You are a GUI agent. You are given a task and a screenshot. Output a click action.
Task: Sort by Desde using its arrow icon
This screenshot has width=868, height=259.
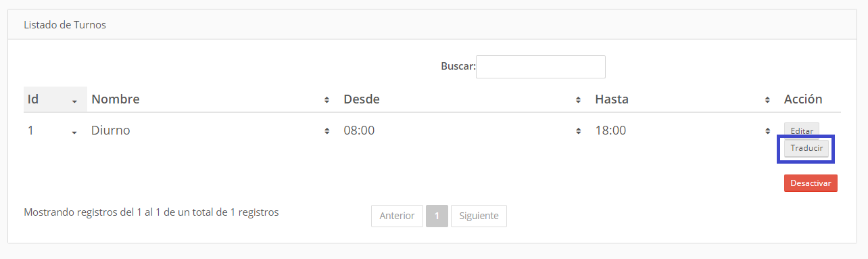coord(578,100)
